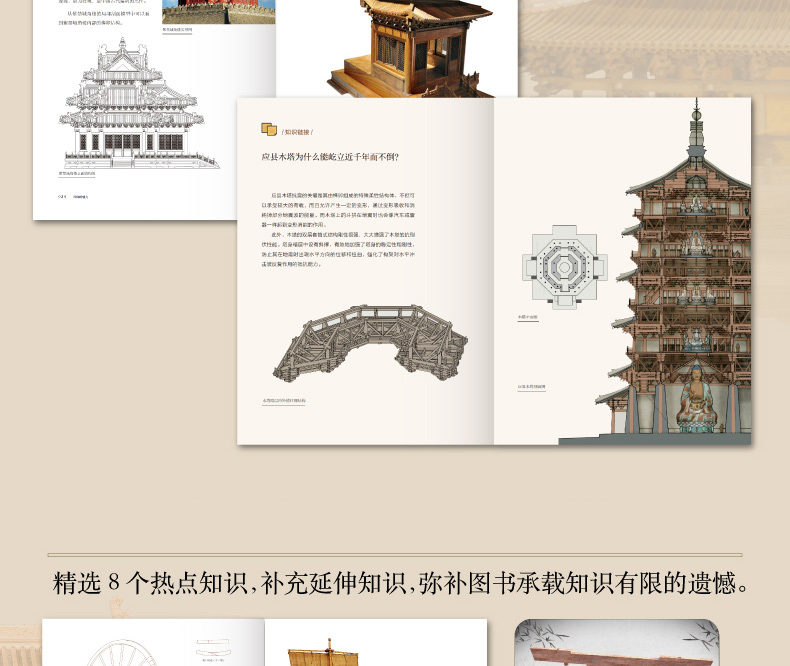Open the red palace wall photo

[x=217, y=11]
